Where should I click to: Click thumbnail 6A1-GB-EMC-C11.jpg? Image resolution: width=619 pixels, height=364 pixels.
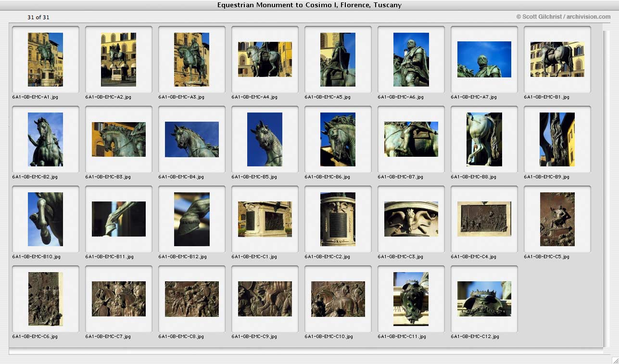click(411, 299)
